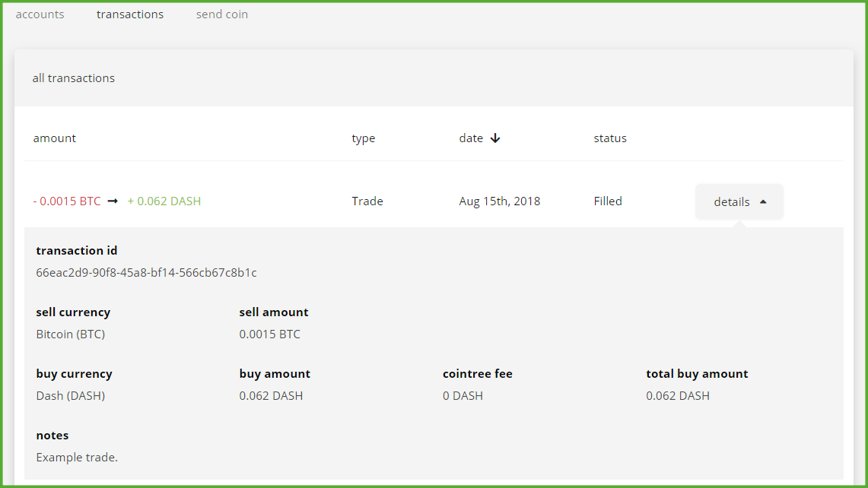Screen dimensions: 868x488
Task: Click the '0 DASH' cointree fee value
Action: pyautogui.click(x=463, y=395)
